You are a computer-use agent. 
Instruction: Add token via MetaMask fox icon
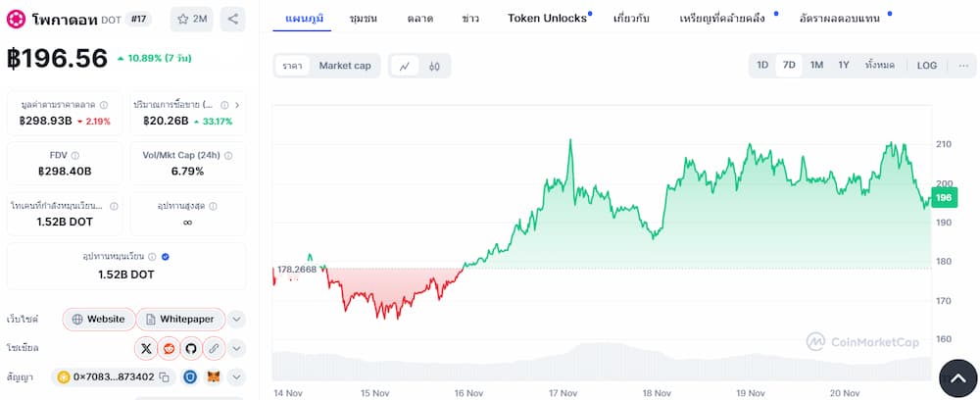point(214,376)
